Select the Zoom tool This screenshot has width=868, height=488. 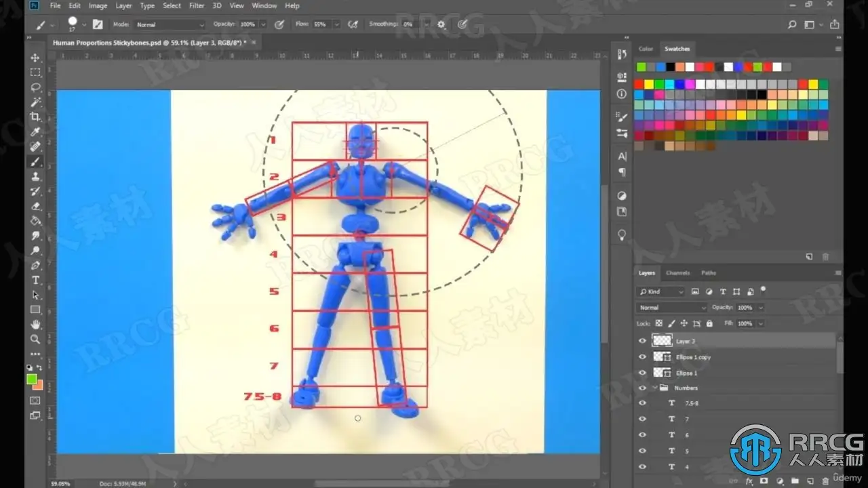click(35, 340)
